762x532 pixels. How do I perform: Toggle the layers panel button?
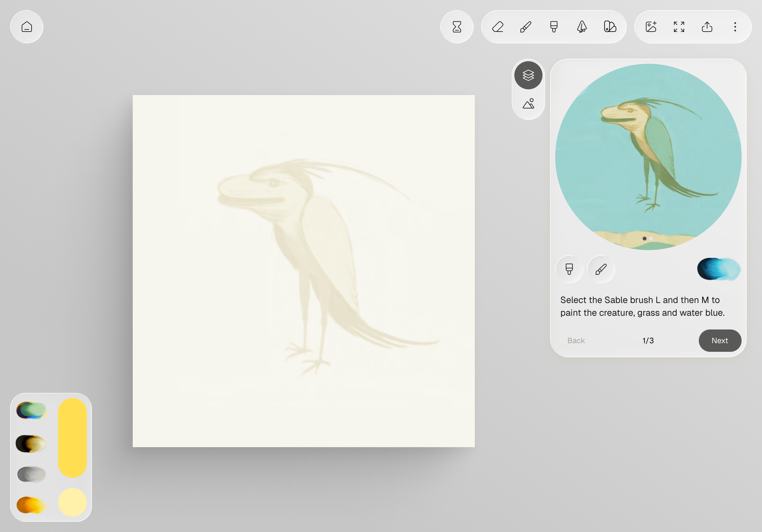coord(528,75)
